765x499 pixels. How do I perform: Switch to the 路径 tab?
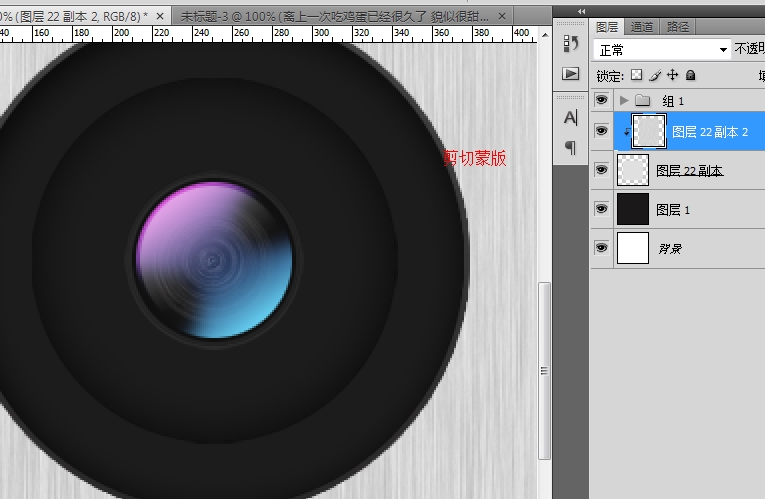pyautogui.click(x=678, y=27)
